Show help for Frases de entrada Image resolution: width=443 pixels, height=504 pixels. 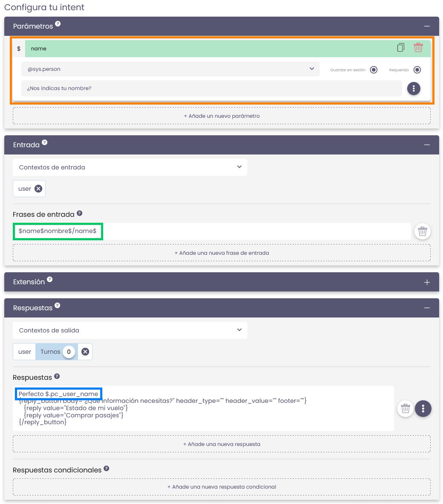79,213
